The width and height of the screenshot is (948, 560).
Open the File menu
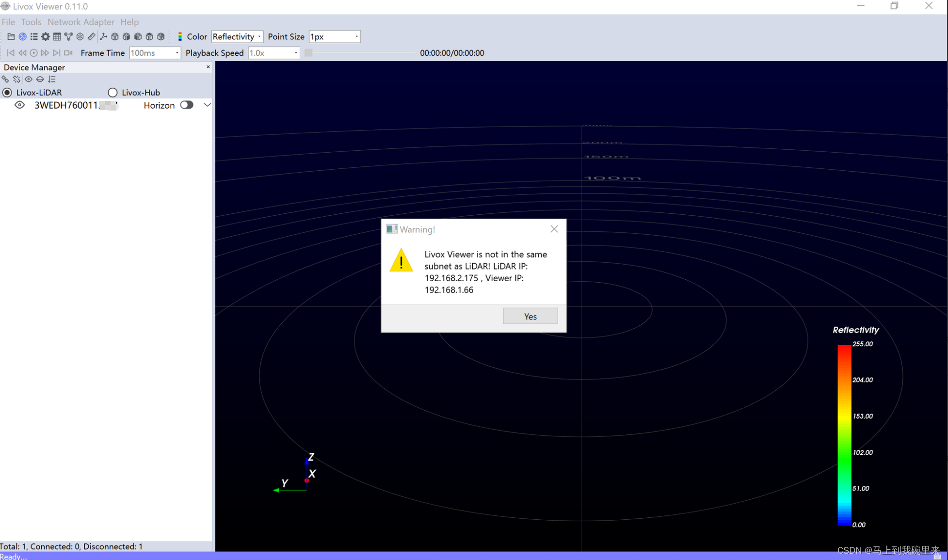pos(8,22)
